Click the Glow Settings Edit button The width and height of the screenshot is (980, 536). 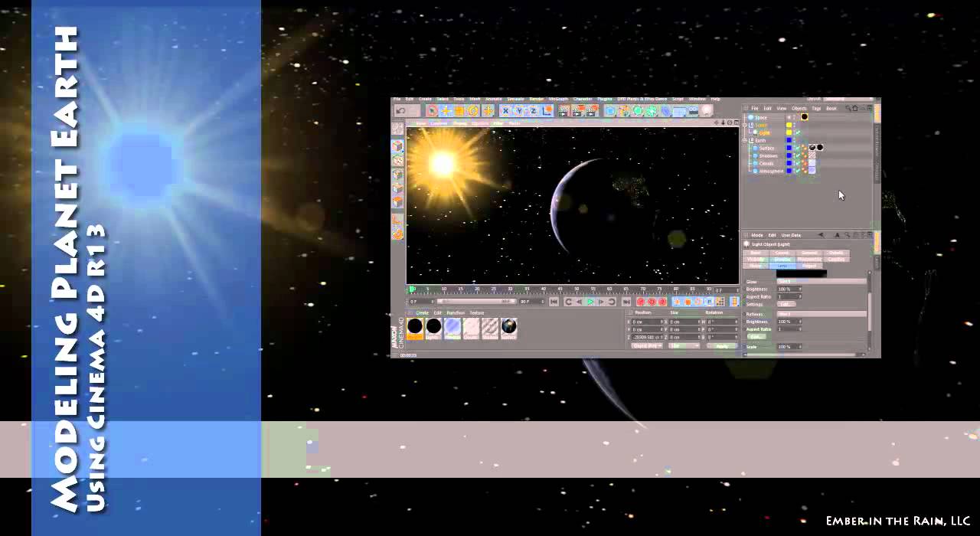(x=787, y=304)
